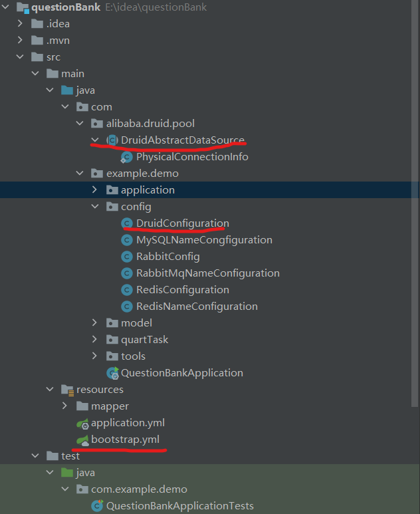Image resolution: width=420 pixels, height=514 pixels.
Task: Click the DruidConfiguration class icon
Action: (x=127, y=223)
